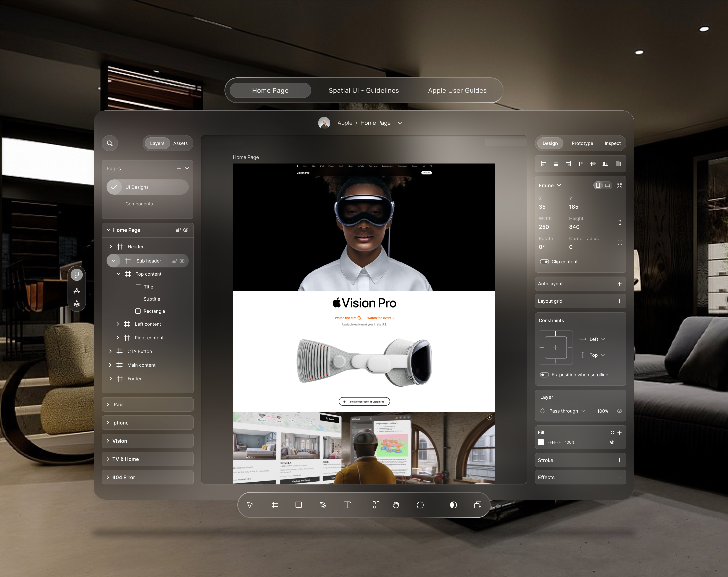Enable Fix position when scrolling
The image size is (728, 577).
[544, 375]
